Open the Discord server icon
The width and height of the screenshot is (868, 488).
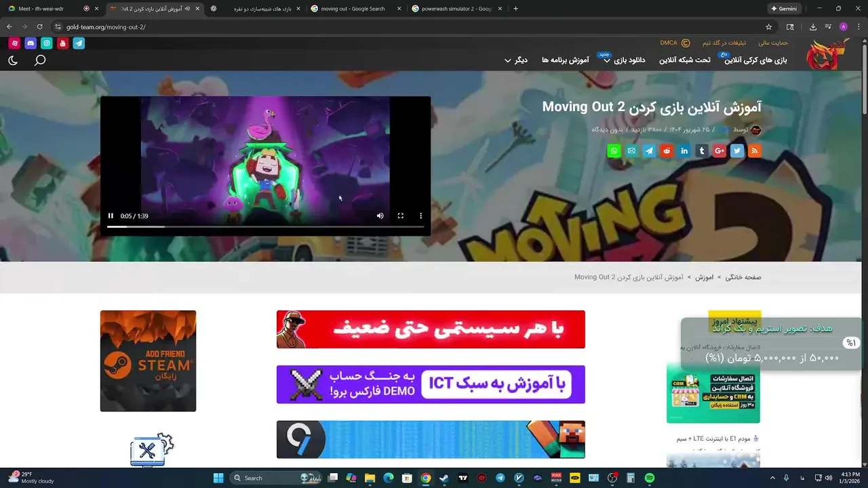(x=31, y=43)
